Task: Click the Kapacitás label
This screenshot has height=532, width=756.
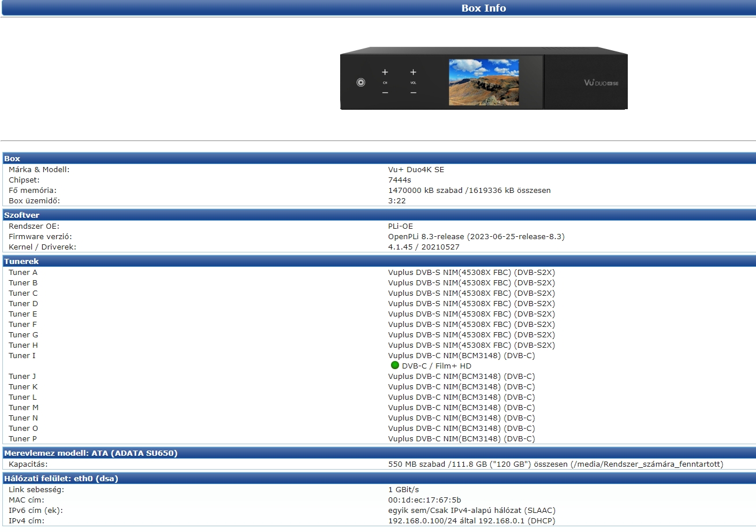Action: (x=28, y=464)
